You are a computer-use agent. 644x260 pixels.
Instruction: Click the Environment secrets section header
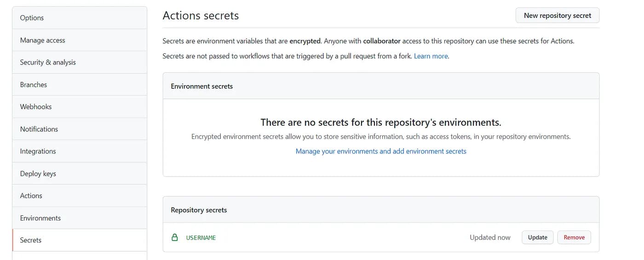coord(202,87)
